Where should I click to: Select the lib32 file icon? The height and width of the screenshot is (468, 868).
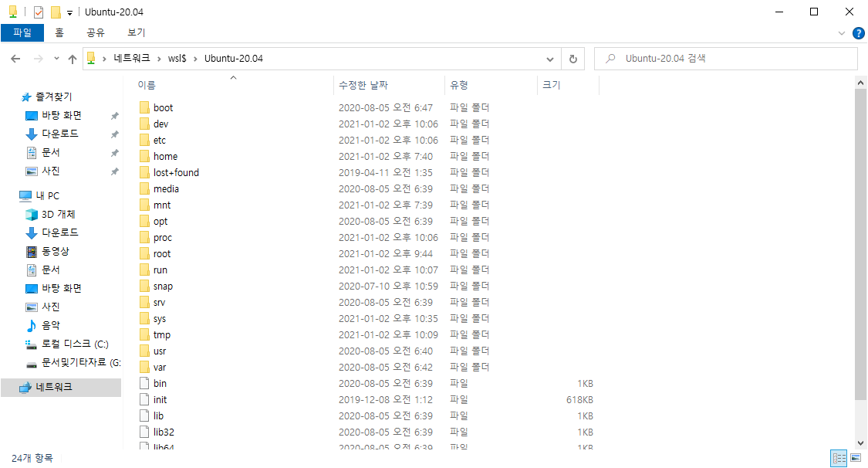(x=144, y=432)
